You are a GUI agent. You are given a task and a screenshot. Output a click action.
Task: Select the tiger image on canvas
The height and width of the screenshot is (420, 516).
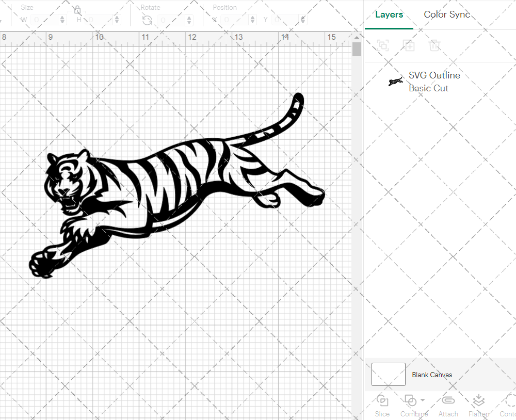(177, 186)
